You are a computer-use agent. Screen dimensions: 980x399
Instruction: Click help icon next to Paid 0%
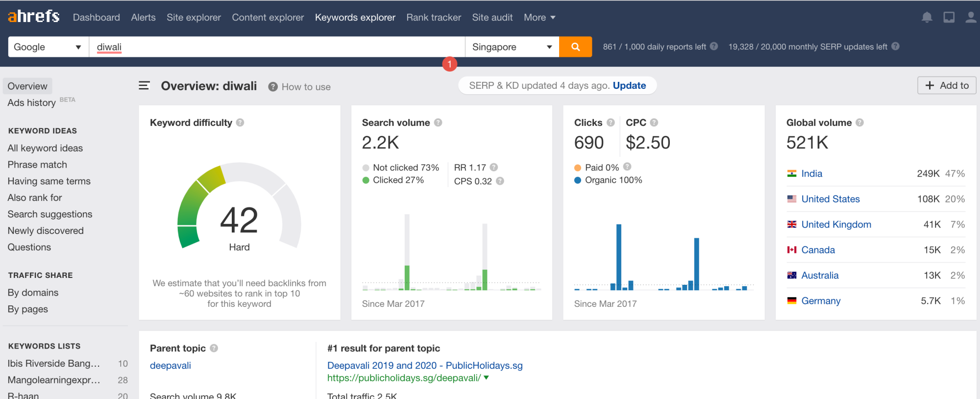pos(627,167)
